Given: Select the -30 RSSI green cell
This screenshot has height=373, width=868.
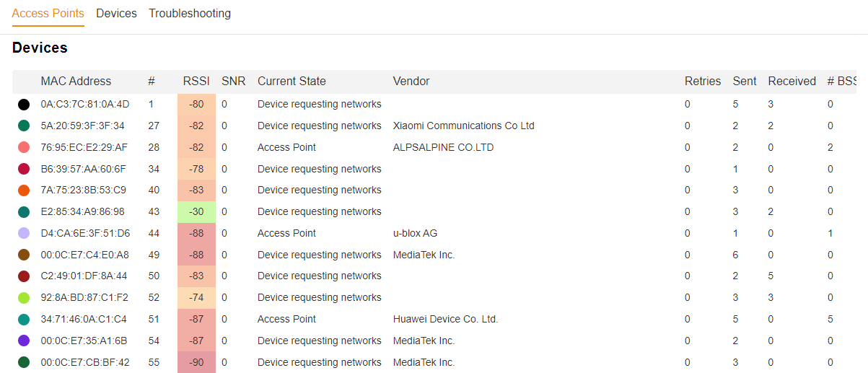Looking at the screenshot, I should (x=196, y=211).
